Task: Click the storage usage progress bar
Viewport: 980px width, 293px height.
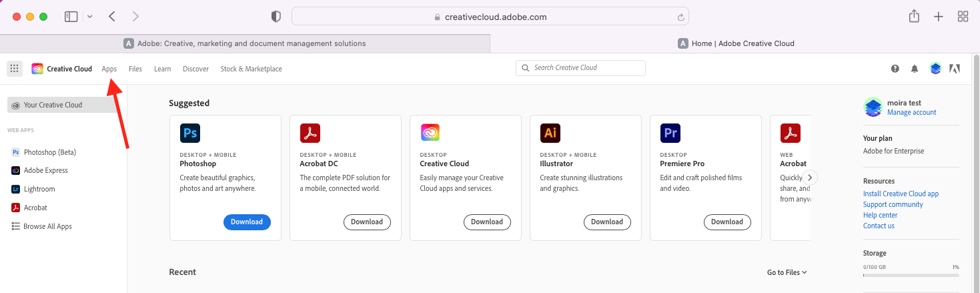Action: point(911,275)
